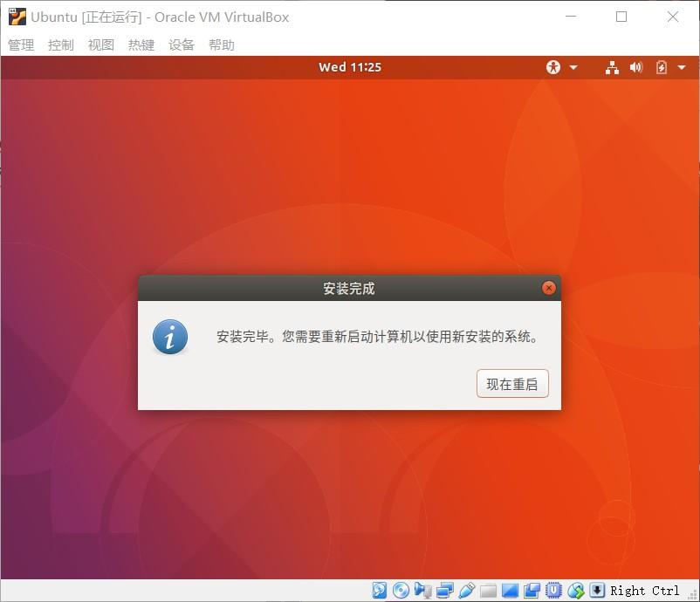700x602 pixels.
Task: Click the 现在重启 restart button
Action: click(512, 383)
